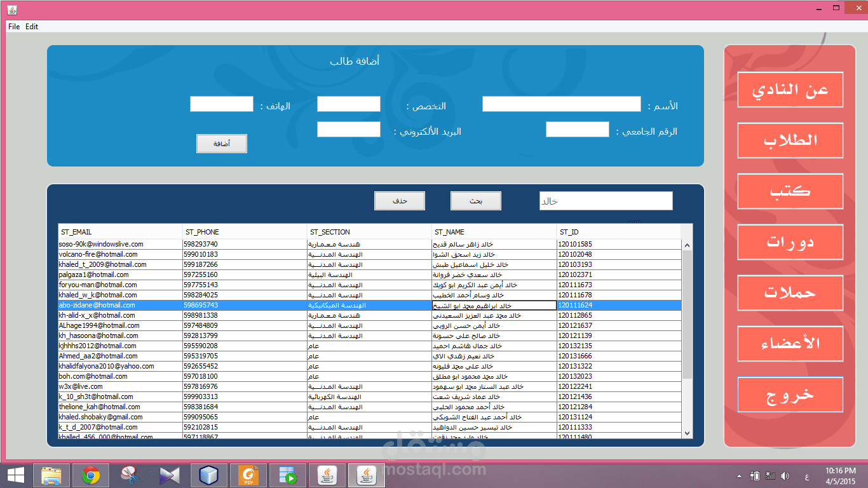This screenshot has height=488, width=868.
Task: Click the table scrollbar down arrow
Action: tap(686, 433)
